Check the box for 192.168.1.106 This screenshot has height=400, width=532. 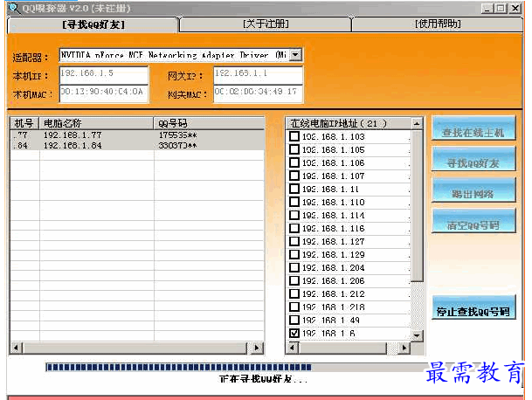[x=294, y=162]
